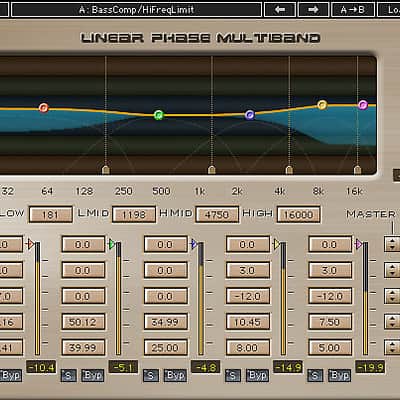Click the green band field showing 50.12
Image resolution: width=400 pixels, height=400 pixels.
83,322
